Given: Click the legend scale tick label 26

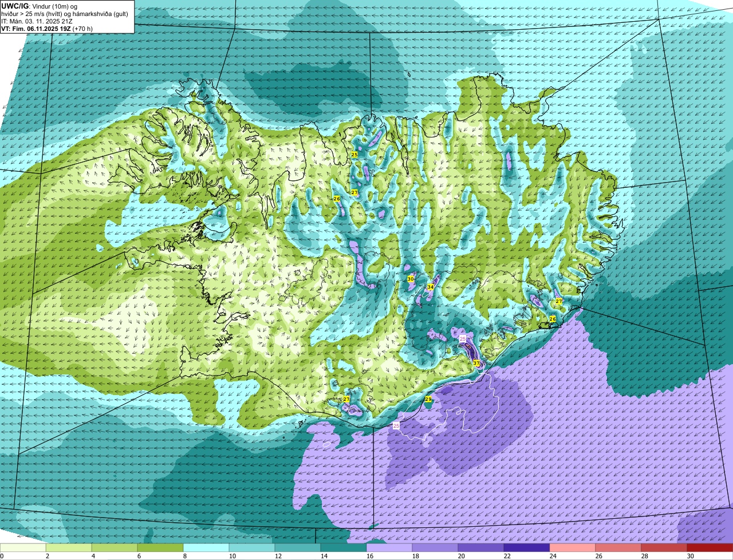Looking at the screenshot, I should pyautogui.click(x=598, y=556).
